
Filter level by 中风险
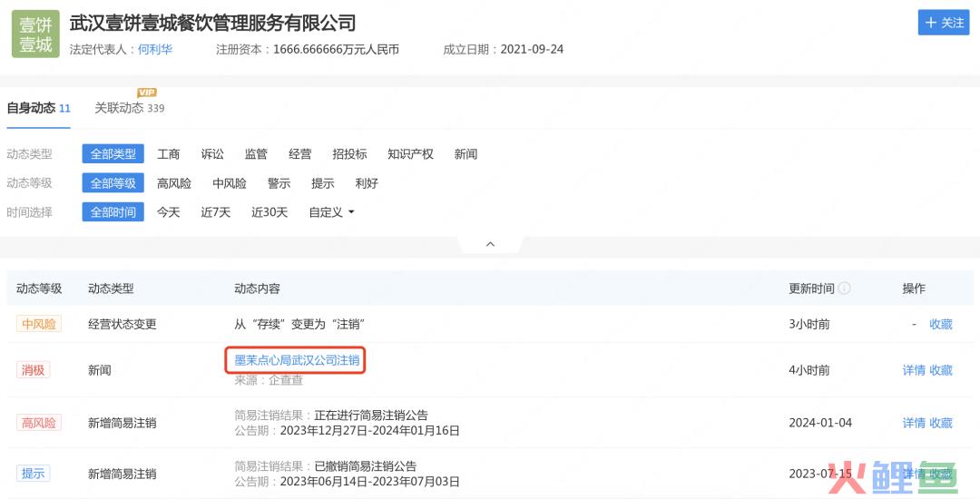230,183
